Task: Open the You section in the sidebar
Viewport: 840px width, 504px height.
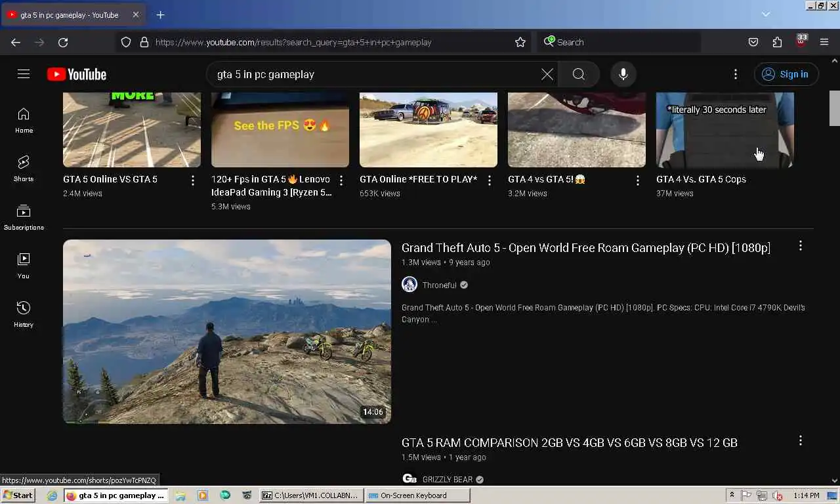Action: (x=24, y=266)
